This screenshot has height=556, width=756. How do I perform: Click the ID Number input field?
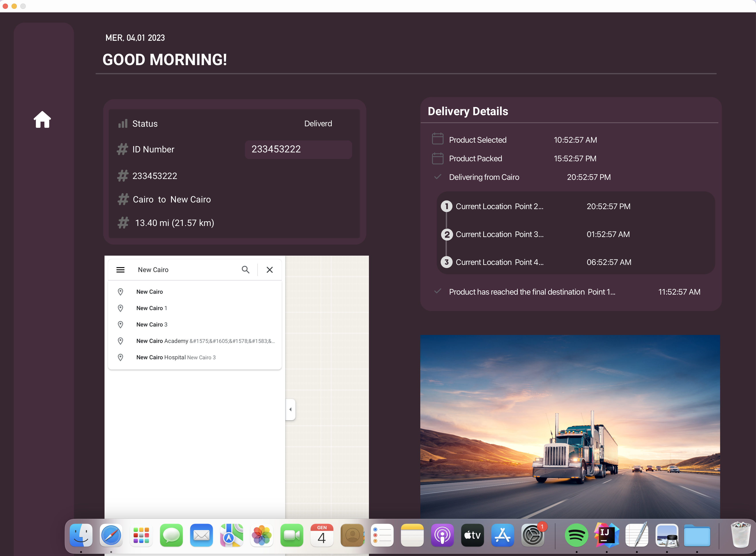pyautogui.click(x=299, y=150)
